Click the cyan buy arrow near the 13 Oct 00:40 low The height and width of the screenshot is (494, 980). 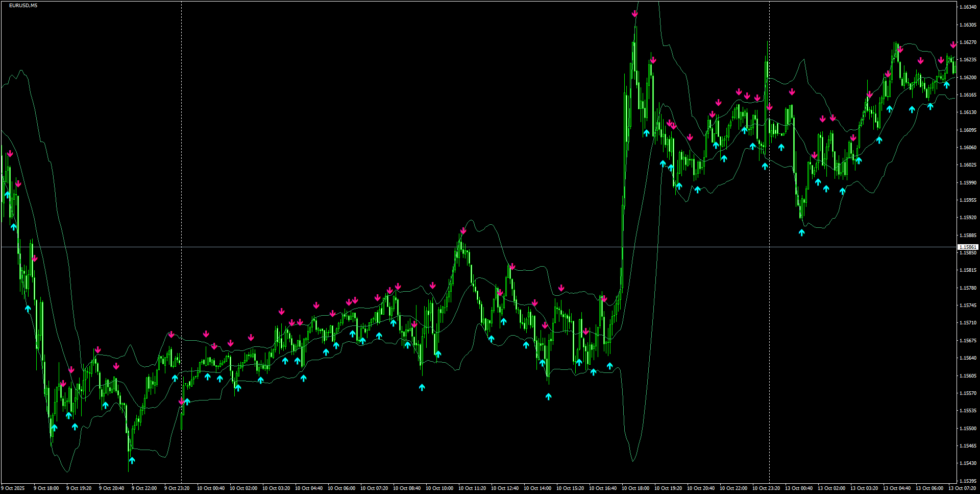[x=801, y=233]
